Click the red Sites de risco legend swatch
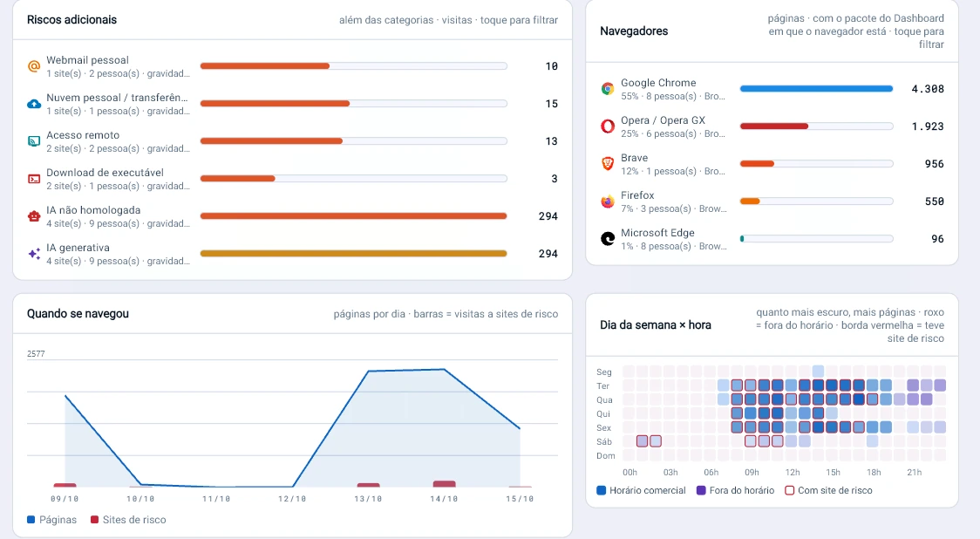The height and width of the screenshot is (539, 980). pyautogui.click(x=94, y=520)
